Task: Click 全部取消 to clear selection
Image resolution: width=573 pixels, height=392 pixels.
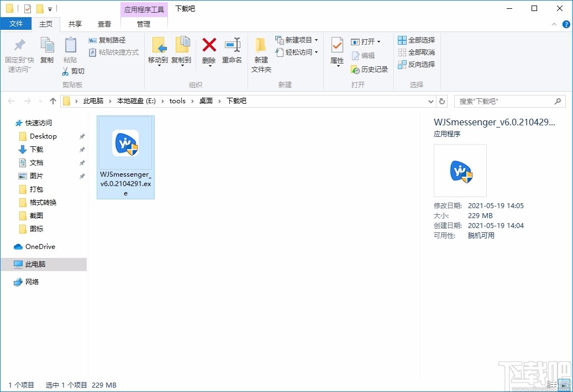Action: tap(416, 52)
